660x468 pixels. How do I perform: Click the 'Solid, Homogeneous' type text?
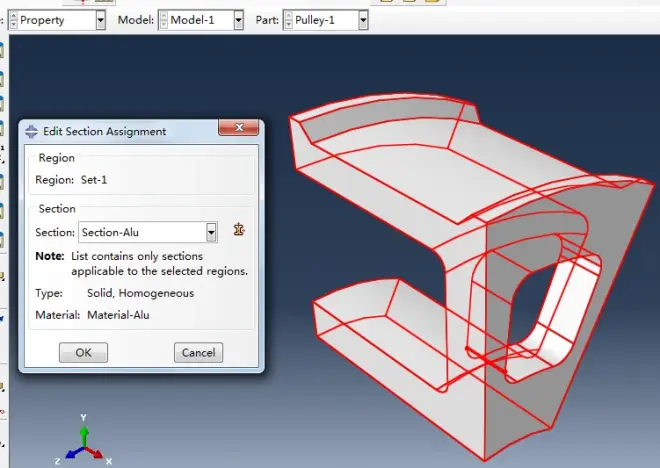click(141, 293)
